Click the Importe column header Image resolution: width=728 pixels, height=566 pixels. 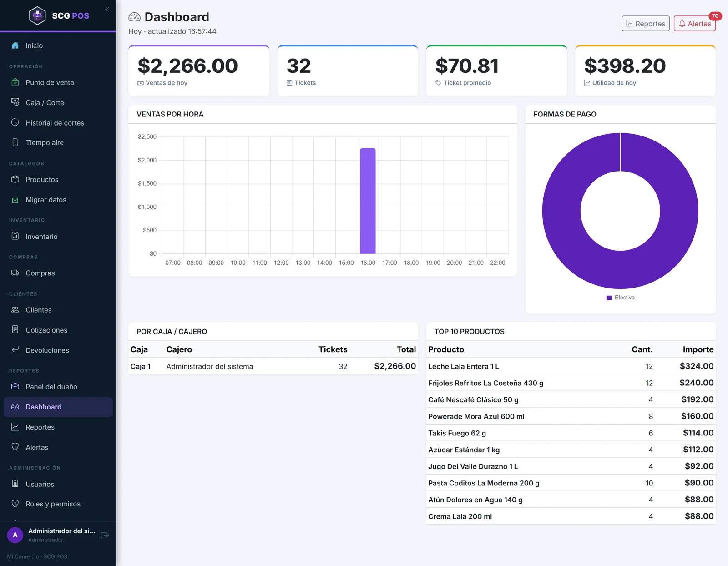(x=698, y=349)
